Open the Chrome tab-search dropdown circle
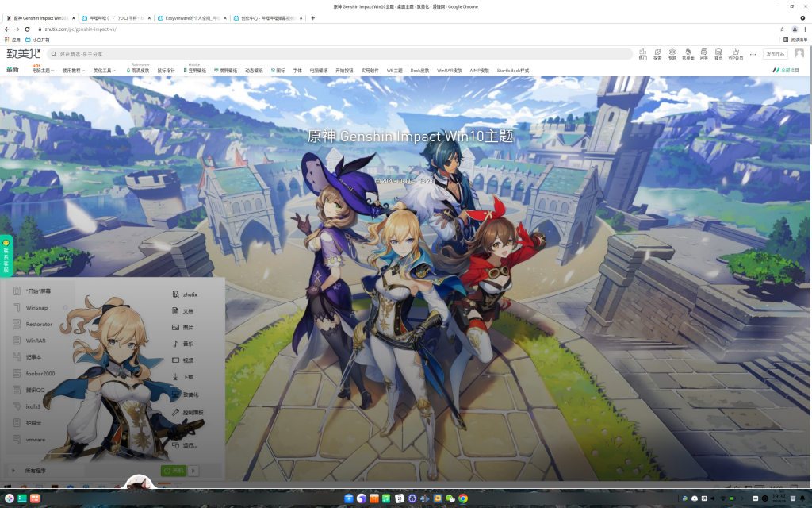Screen dimensions: 812x508 click(802, 18)
